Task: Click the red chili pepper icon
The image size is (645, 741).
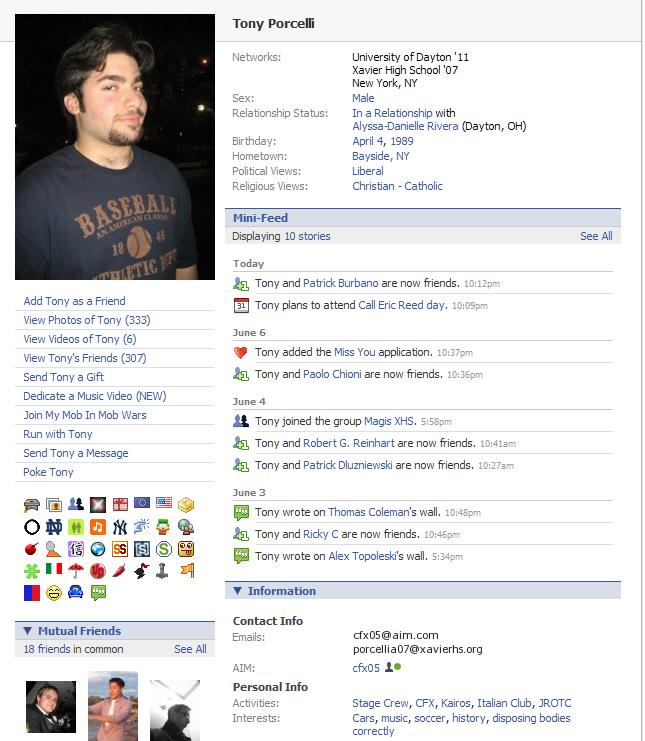Action: (120, 570)
